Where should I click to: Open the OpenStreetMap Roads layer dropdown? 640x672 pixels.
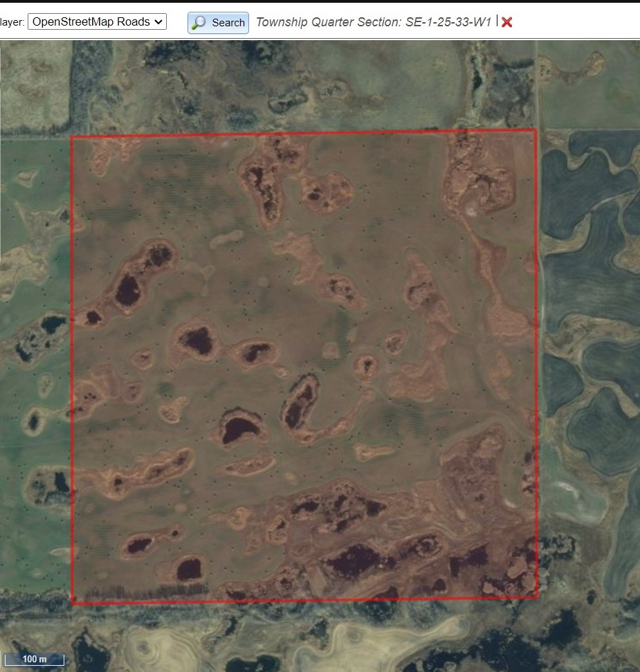point(98,21)
